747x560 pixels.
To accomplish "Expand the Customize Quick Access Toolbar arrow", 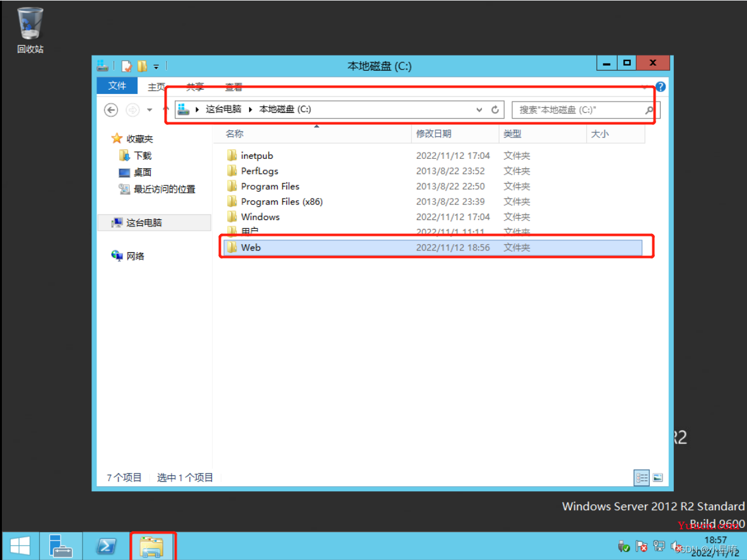I will click(x=156, y=67).
